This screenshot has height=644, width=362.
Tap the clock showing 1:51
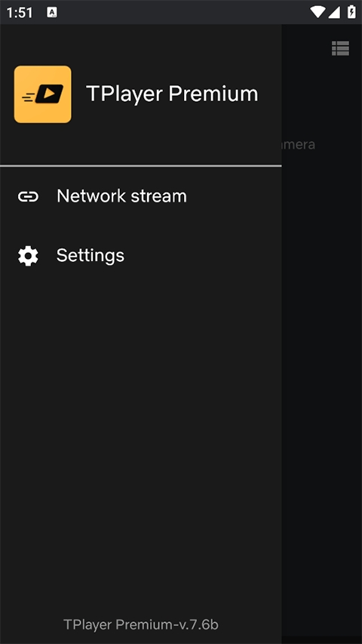tap(20, 12)
